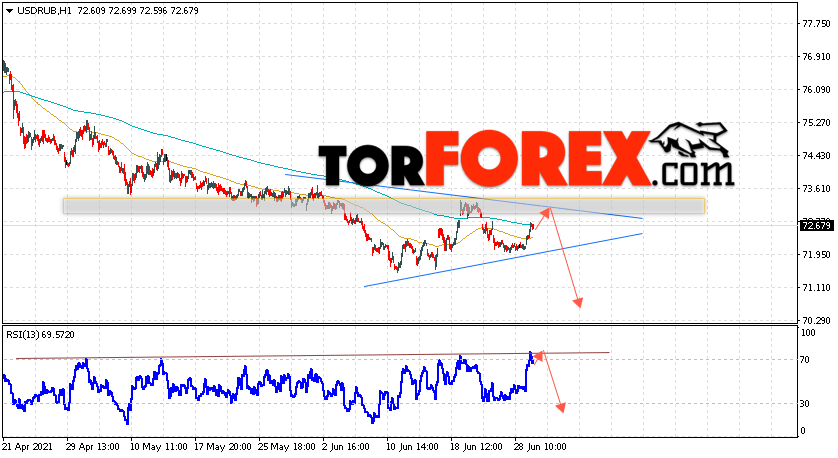The width and height of the screenshot is (838, 458).
Task: Click the 10 May 11:00 time label
Action: coord(159,447)
